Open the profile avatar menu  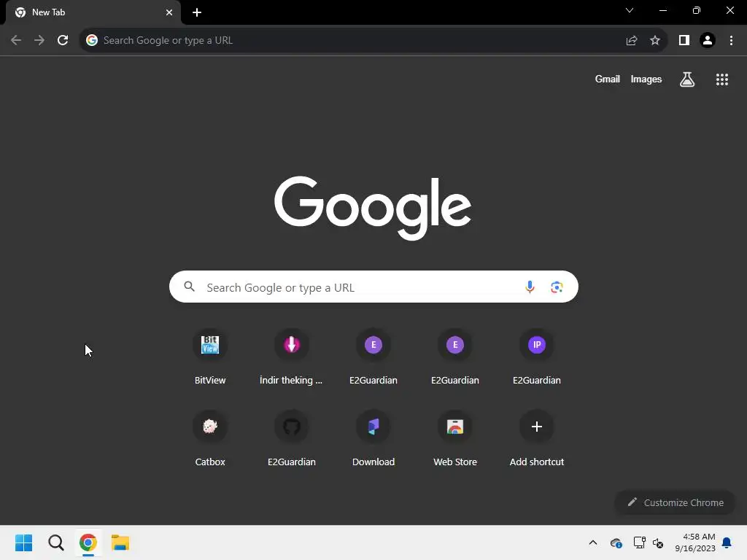(708, 41)
